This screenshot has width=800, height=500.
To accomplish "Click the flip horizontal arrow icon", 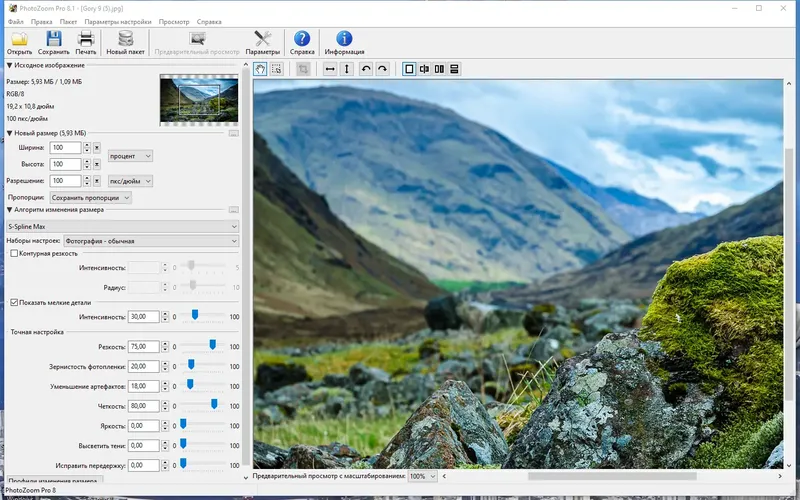I will point(329,69).
